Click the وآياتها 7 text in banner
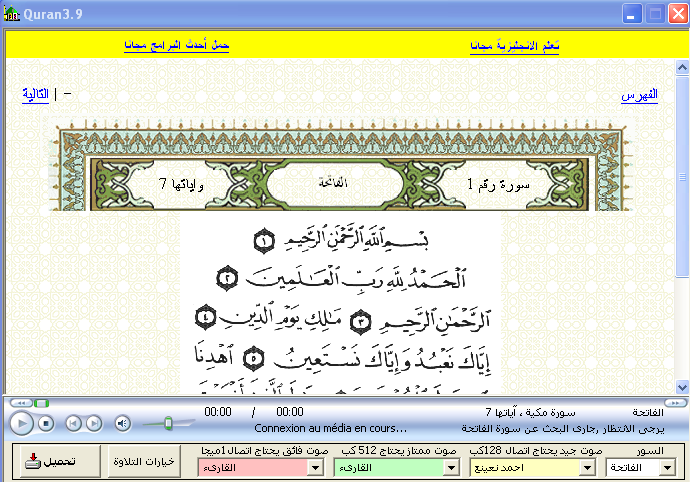This screenshot has width=690, height=482. [x=181, y=184]
